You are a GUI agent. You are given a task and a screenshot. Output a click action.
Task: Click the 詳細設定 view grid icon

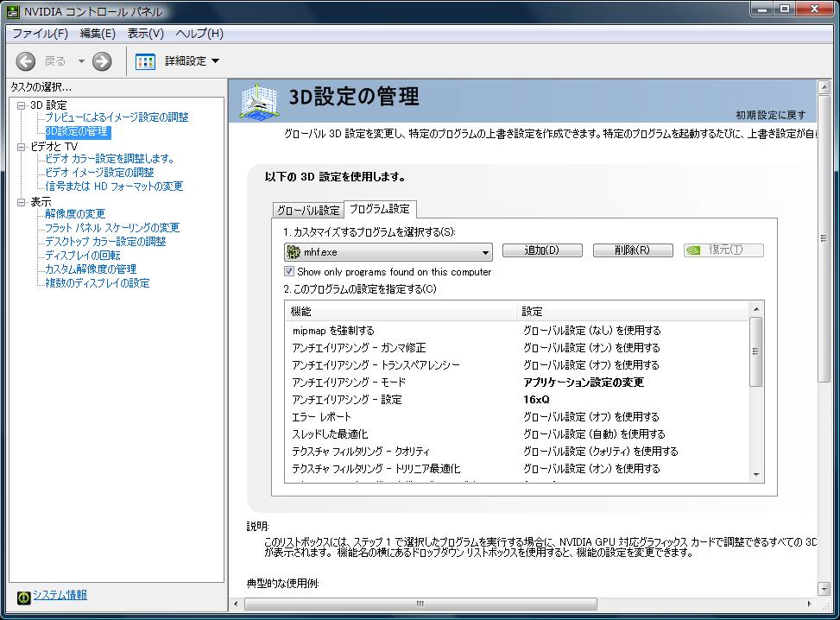(145, 61)
